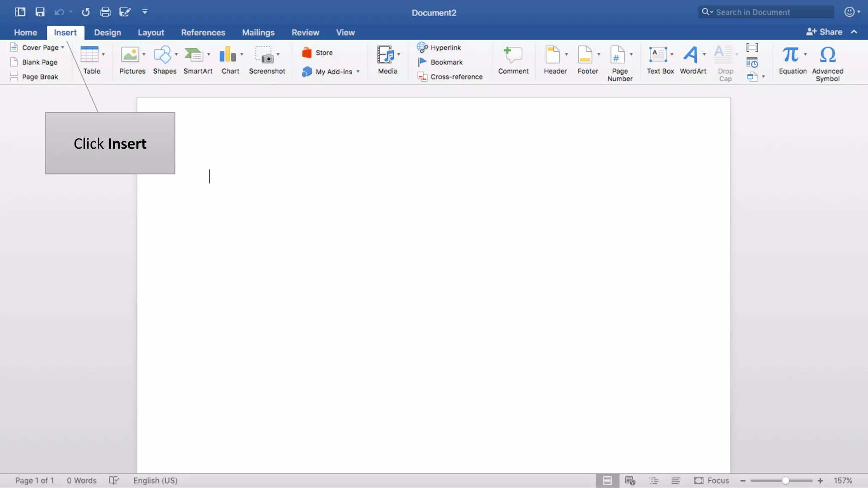Click the Print icon in title bar
This screenshot has height=488, width=868.
point(105,12)
